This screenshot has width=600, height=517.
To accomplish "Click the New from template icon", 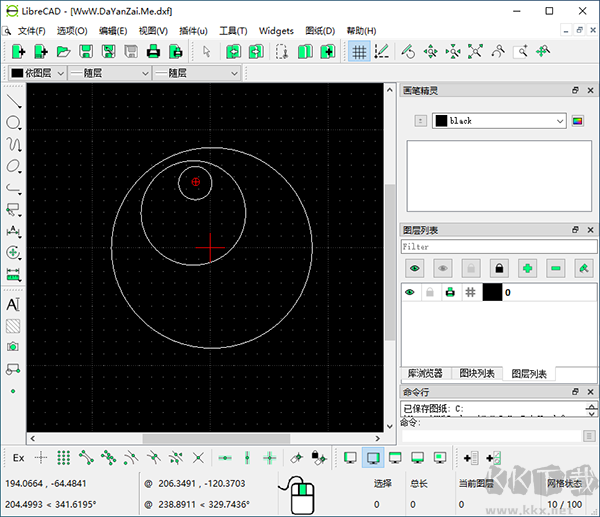I will point(41,52).
